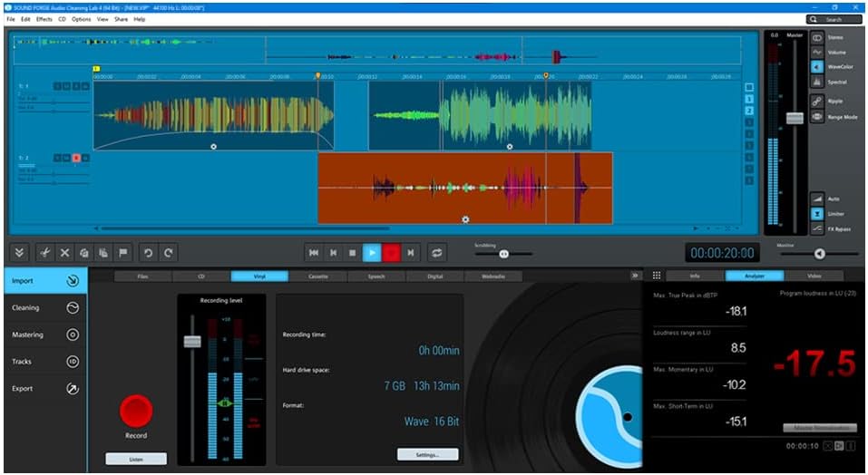Click the Listen button
This screenshot has height=475, width=868.
136,459
